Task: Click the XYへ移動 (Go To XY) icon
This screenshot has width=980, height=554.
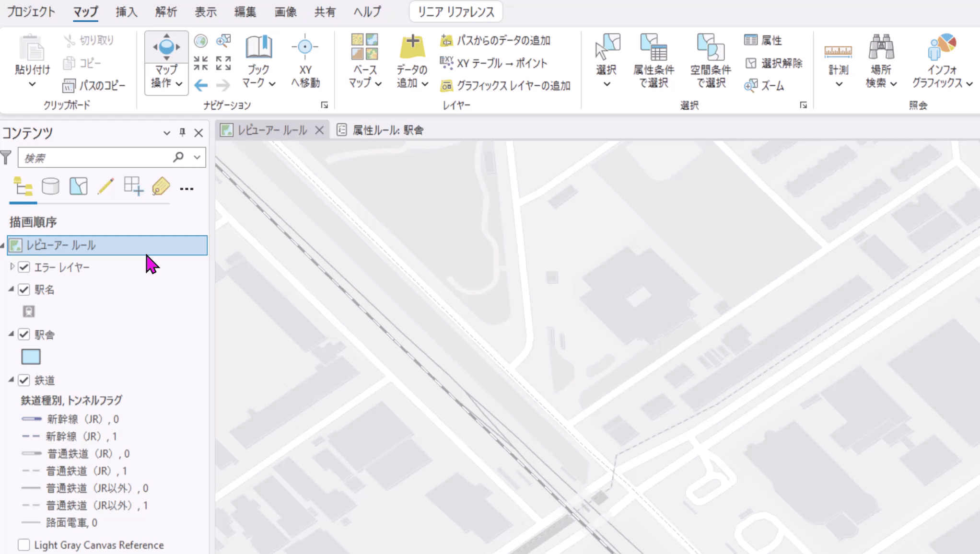Action: (x=305, y=47)
